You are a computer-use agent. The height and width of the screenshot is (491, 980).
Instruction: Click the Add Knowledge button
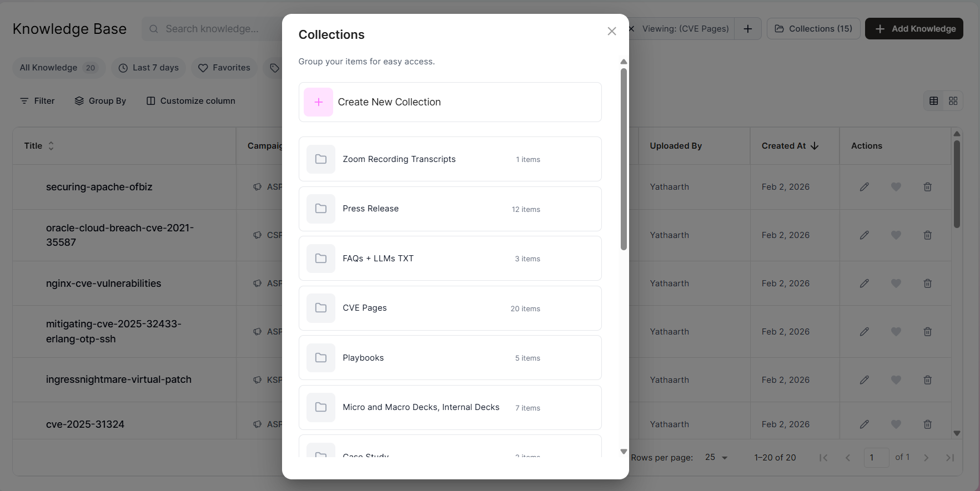click(x=914, y=29)
